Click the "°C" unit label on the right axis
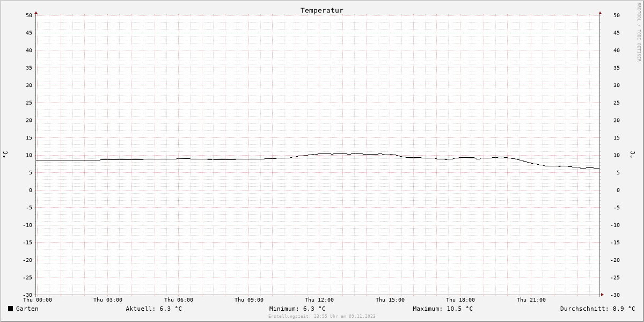 632,155
